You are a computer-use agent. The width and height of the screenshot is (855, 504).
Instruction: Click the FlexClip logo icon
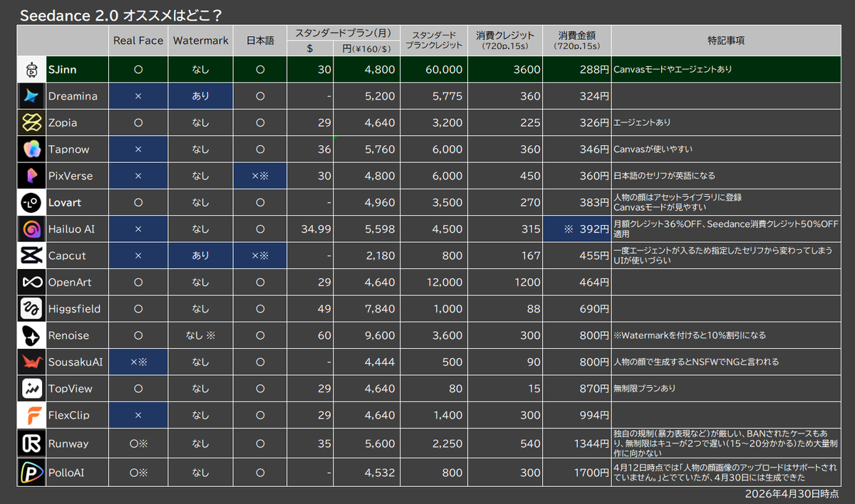(x=31, y=415)
